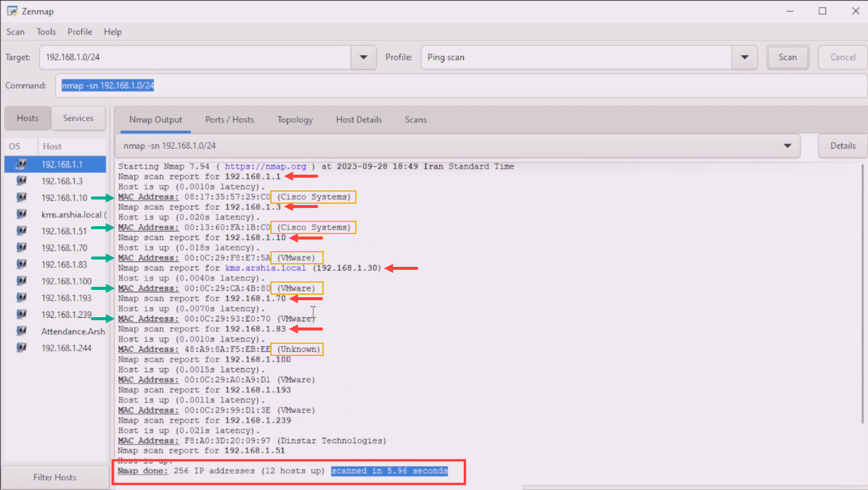Screen dimensions: 868x490
Task: Click the OS icon beside host 192.168.1.193
Action: [22, 297]
